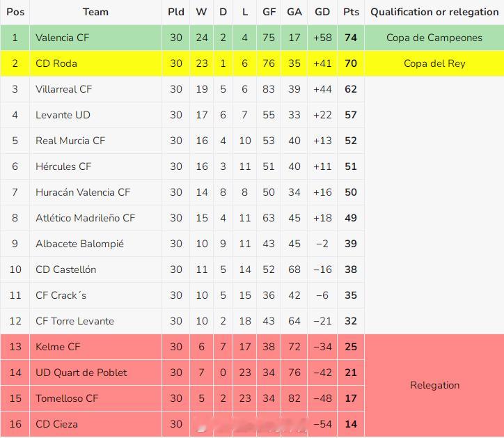This screenshot has height=438, width=504.
Task: Select the CD Cieza team name
Action: pyautogui.click(x=56, y=424)
